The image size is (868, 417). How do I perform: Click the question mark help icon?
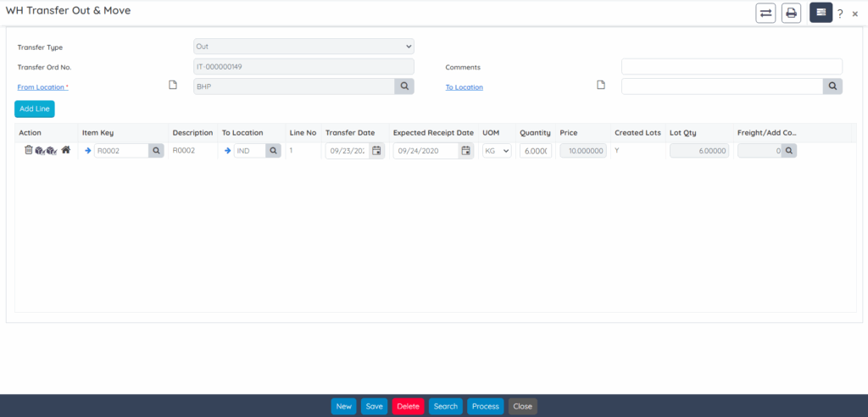840,14
